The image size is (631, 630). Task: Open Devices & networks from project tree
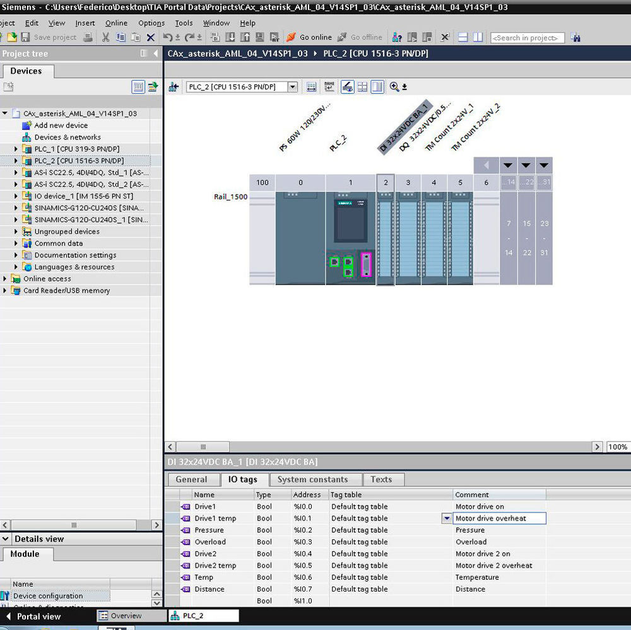pos(67,137)
